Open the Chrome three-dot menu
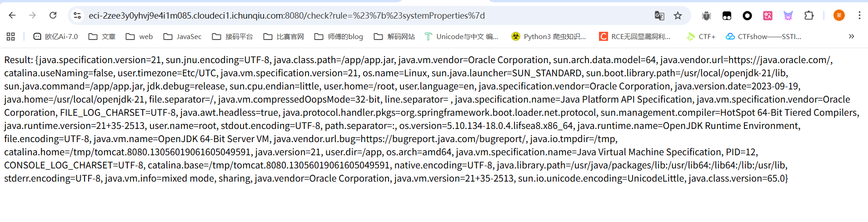This screenshot has width=868, height=222. pos(859,15)
